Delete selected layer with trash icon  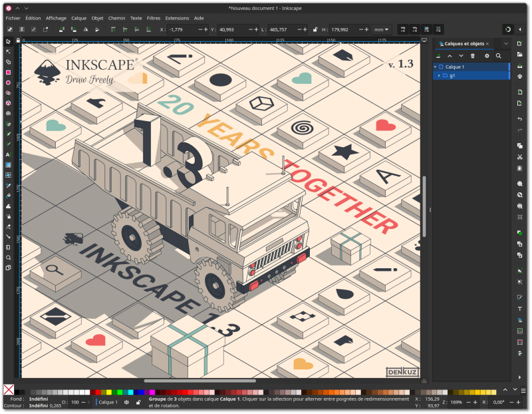473,56
